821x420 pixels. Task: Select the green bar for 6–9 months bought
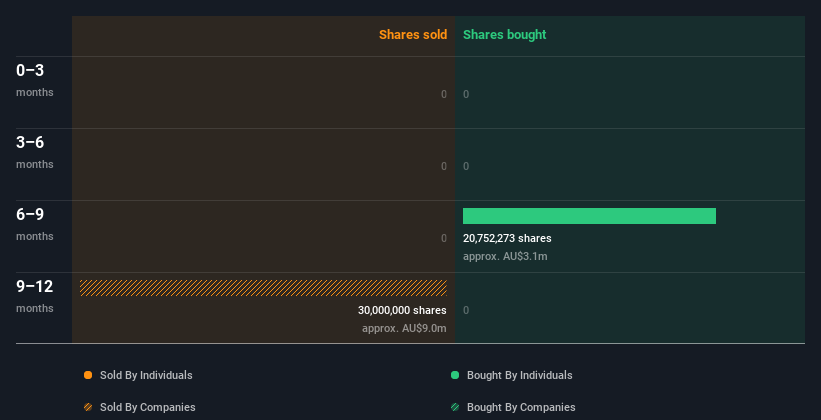tap(589, 216)
